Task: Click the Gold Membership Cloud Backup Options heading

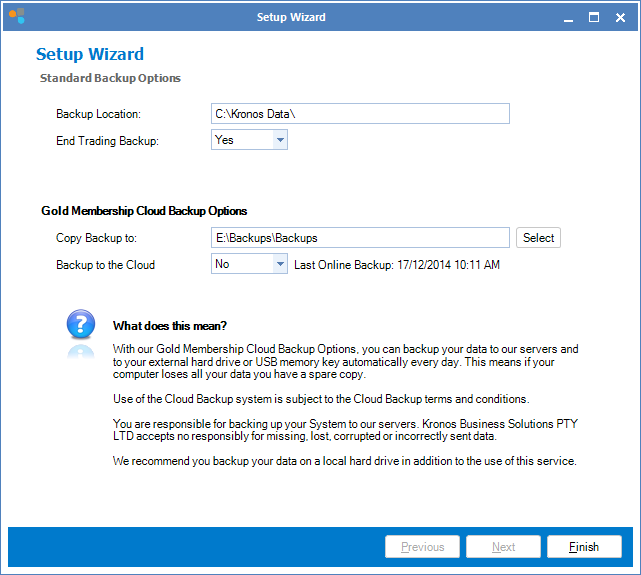Action: 144,211
